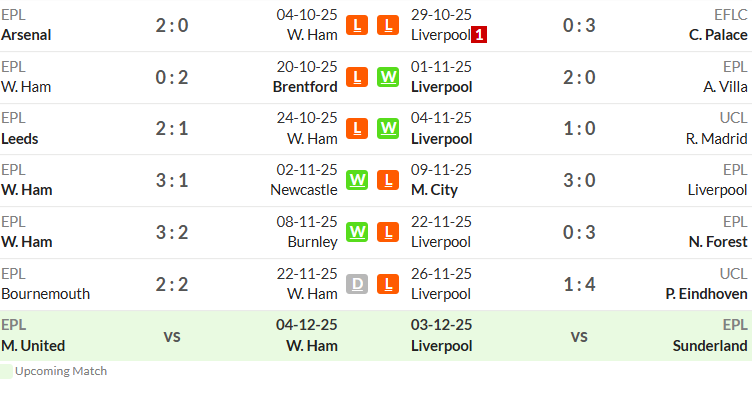Image resolution: width=752 pixels, height=402 pixels.
Task: Click the draw badge for Bournemouth match
Action: pyautogui.click(x=357, y=284)
